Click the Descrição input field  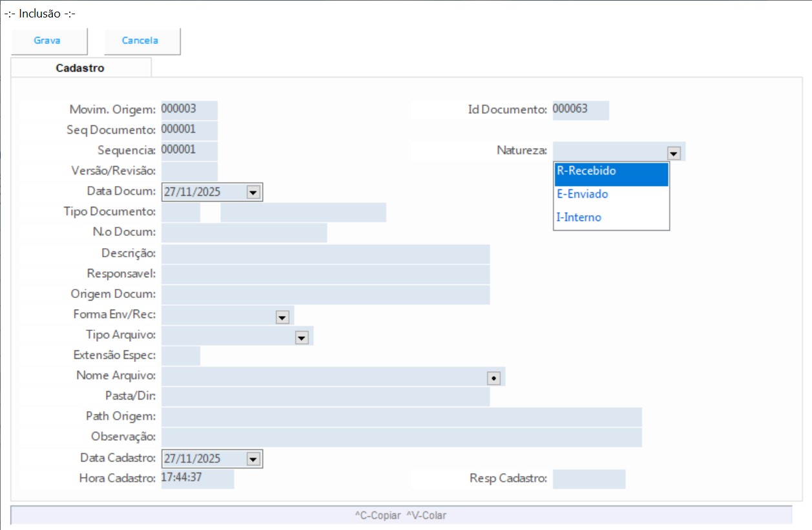(x=325, y=254)
